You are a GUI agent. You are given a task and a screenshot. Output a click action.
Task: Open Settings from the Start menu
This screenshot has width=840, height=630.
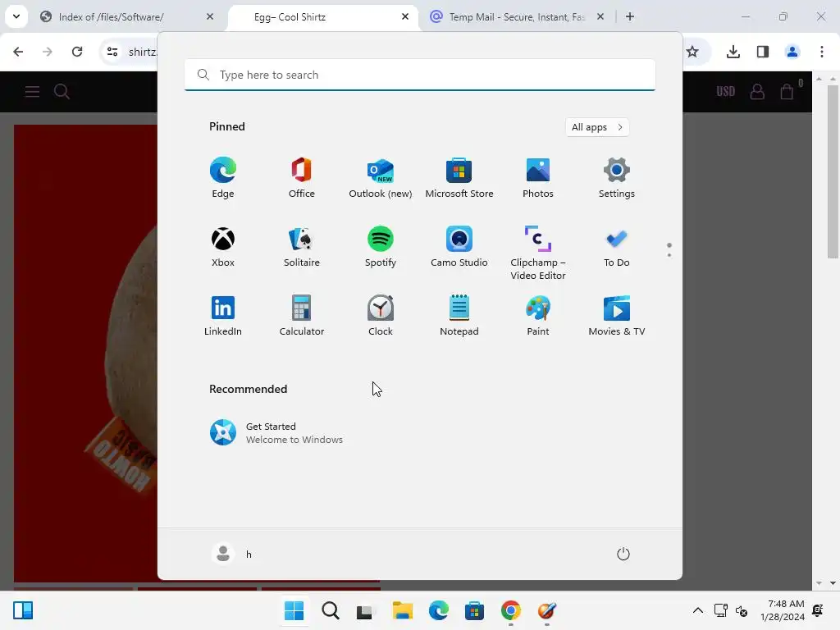(617, 178)
